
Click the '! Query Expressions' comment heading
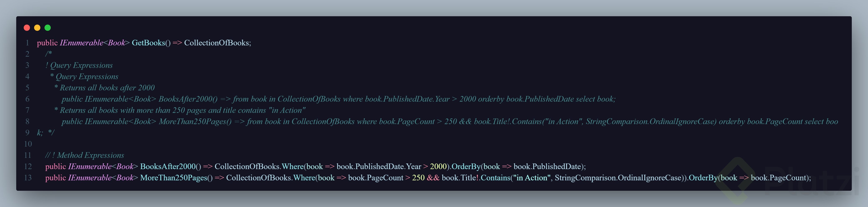tap(79, 66)
